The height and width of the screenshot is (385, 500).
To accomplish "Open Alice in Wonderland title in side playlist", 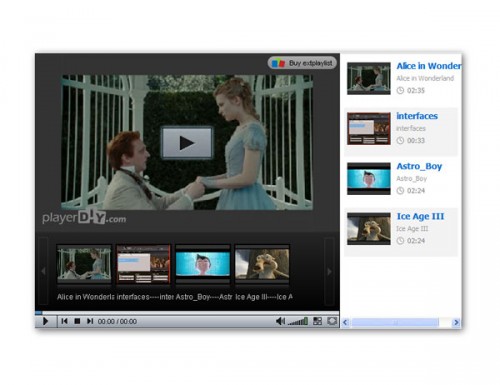I will 429,66.
